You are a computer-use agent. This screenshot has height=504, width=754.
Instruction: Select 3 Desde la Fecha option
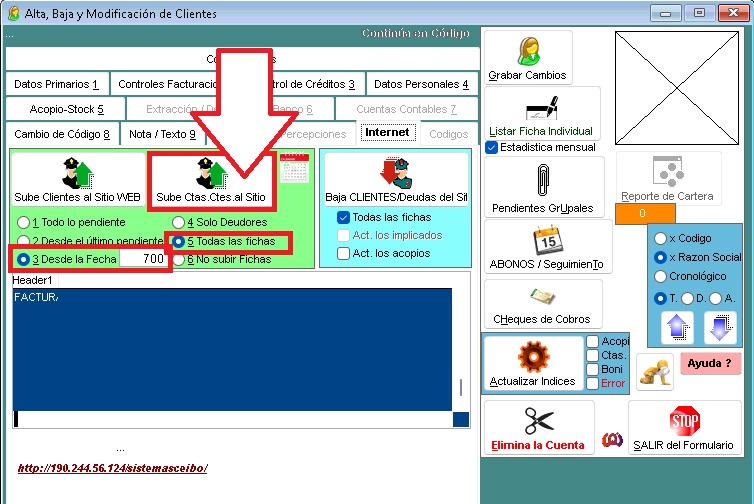(23, 259)
